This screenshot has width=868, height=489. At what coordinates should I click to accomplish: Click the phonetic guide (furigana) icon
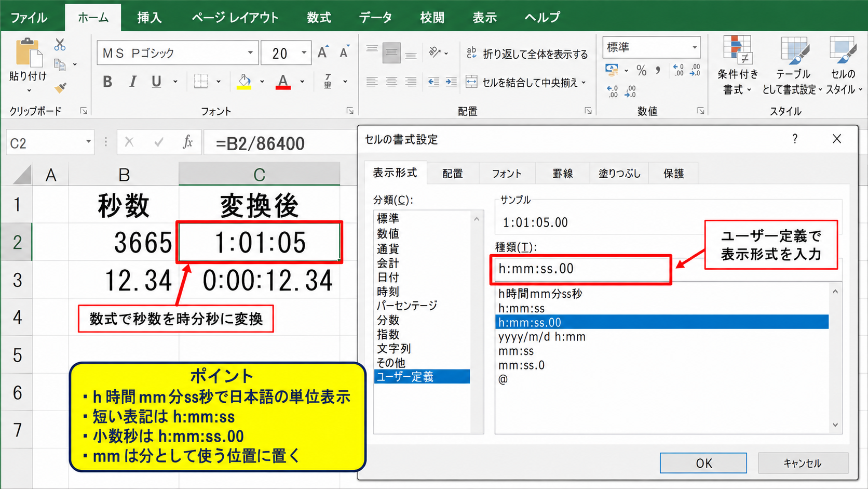(x=328, y=82)
